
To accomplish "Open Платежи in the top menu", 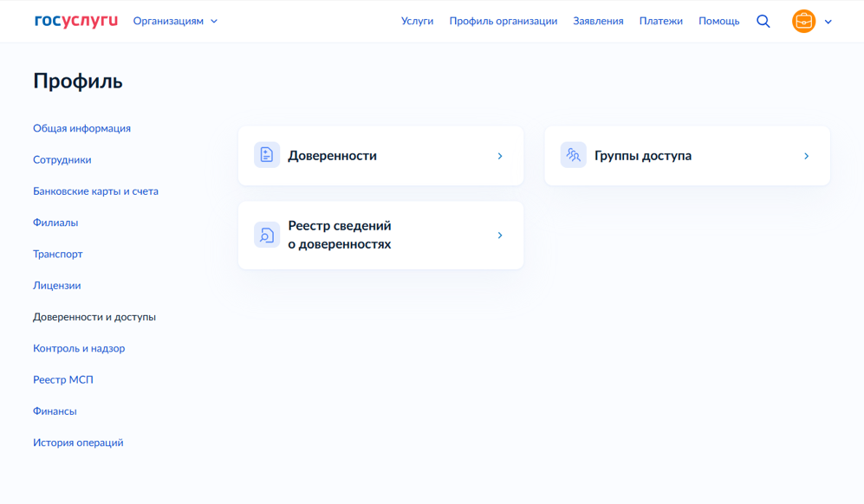I will tap(660, 21).
